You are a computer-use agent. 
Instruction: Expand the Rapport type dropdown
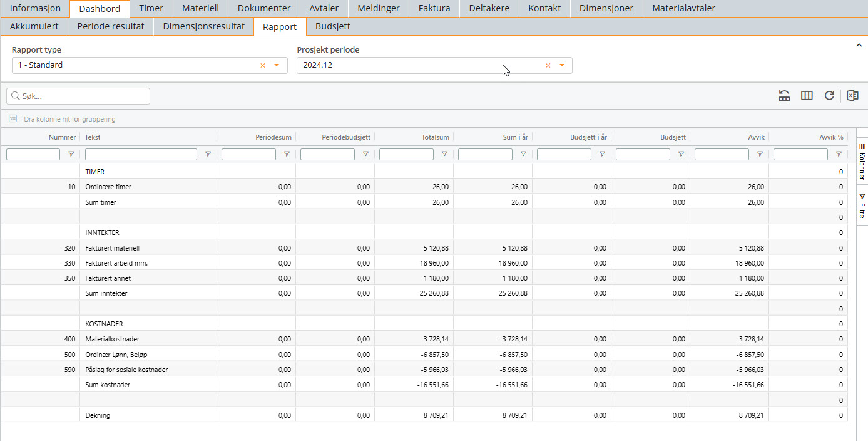pos(277,65)
